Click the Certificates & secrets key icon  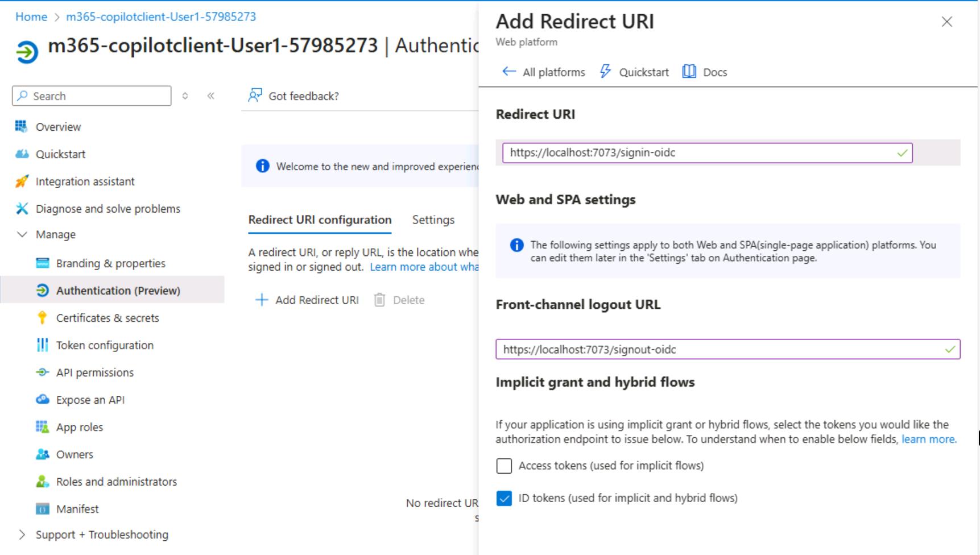point(42,318)
